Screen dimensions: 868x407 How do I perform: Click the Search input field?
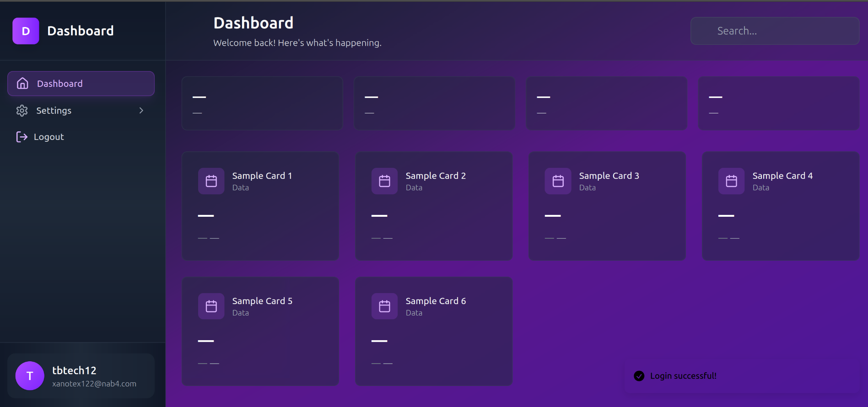[x=775, y=31]
